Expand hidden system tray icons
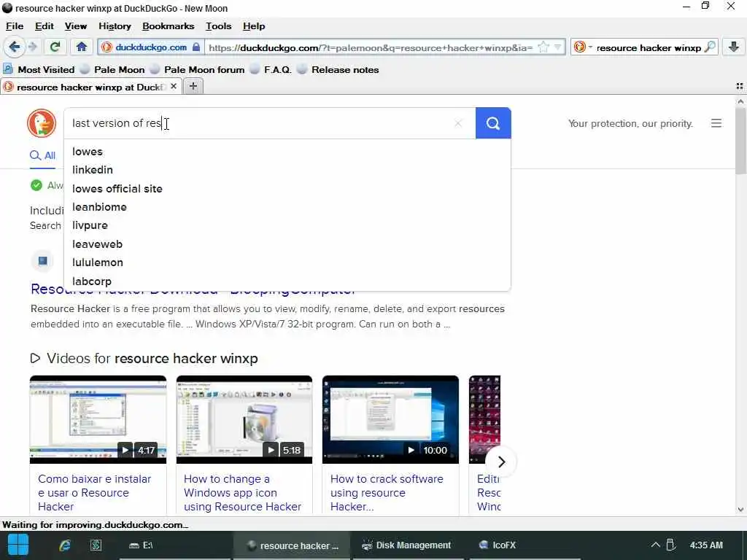 [x=656, y=545]
